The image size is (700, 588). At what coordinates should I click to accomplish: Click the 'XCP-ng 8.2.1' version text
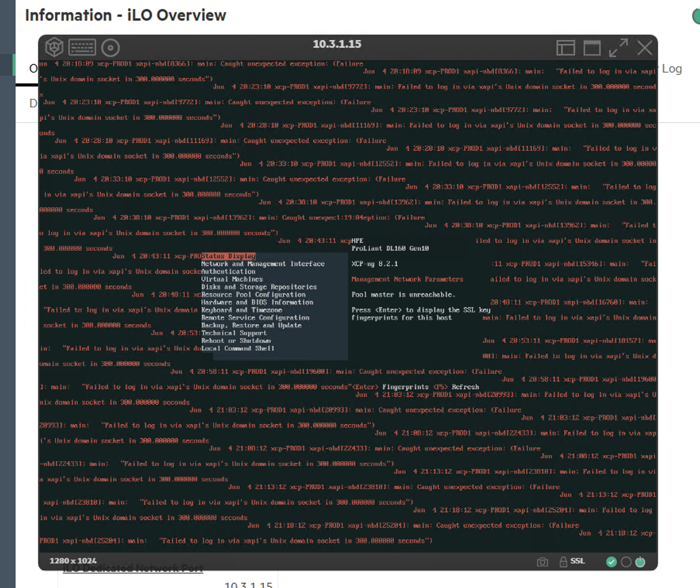374,264
